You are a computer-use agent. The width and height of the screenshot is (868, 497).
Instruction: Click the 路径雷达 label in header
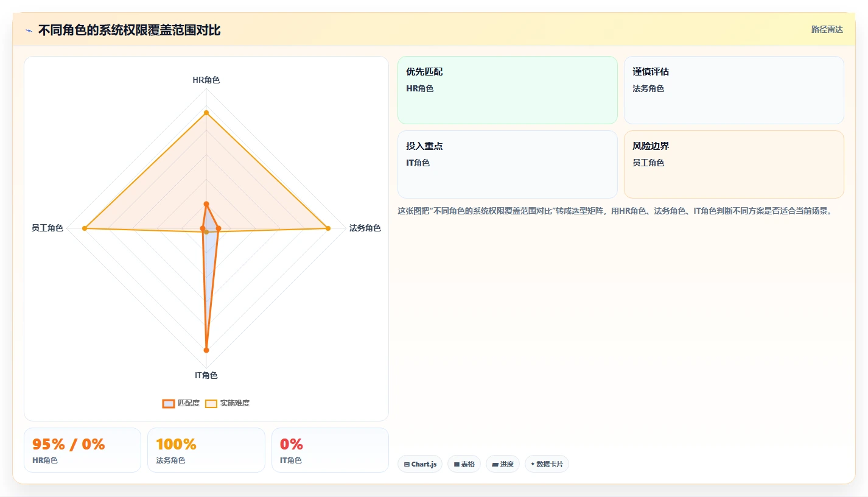(827, 29)
